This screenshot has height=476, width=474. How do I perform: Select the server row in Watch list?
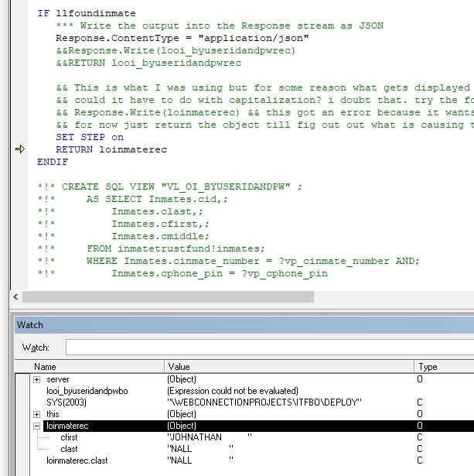(x=252, y=379)
